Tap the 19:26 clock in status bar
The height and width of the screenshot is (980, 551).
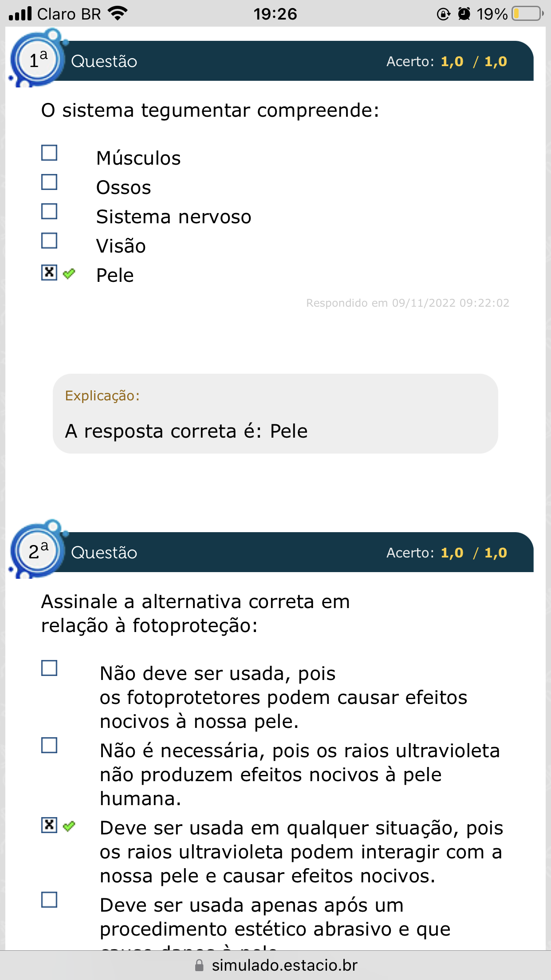275,14
